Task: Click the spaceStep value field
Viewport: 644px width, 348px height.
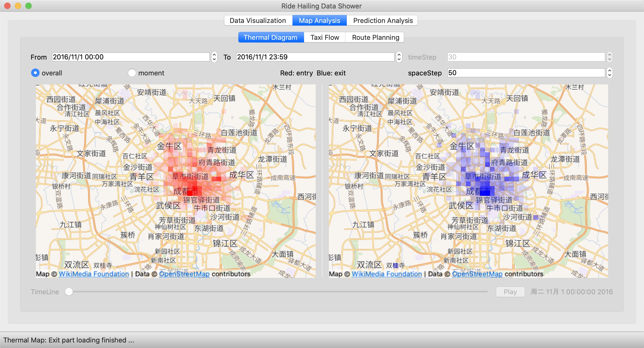Action: tap(526, 73)
